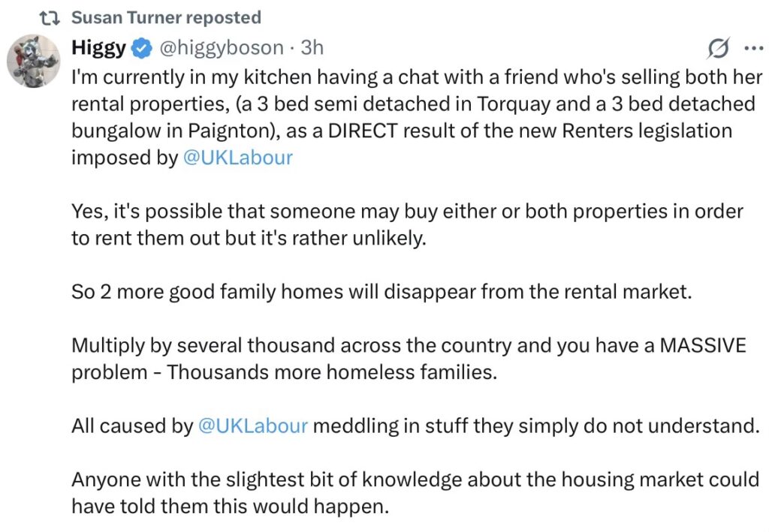
Task: Click the 3h post timestamp
Action: (312, 48)
